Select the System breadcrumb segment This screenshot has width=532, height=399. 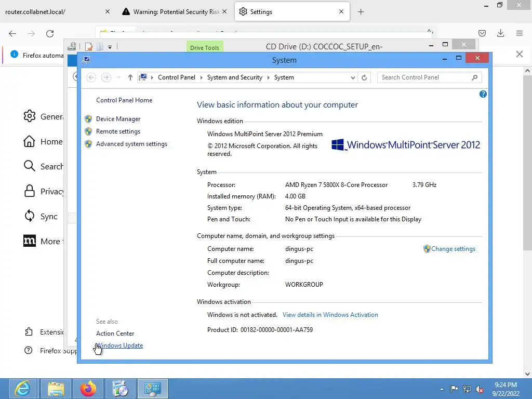click(x=284, y=77)
